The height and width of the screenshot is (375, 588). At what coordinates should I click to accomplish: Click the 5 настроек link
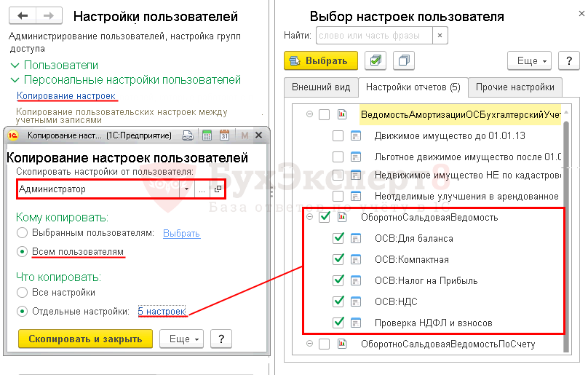(x=162, y=311)
